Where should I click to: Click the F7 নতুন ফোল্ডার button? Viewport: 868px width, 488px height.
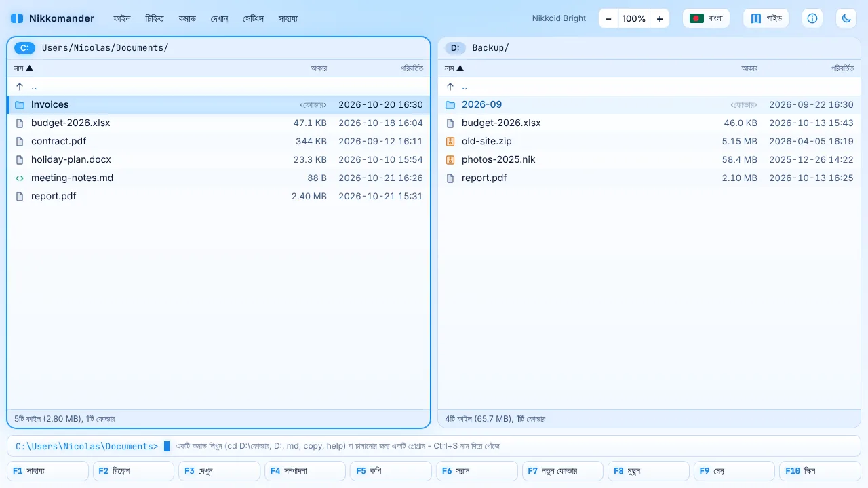(x=563, y=471)
